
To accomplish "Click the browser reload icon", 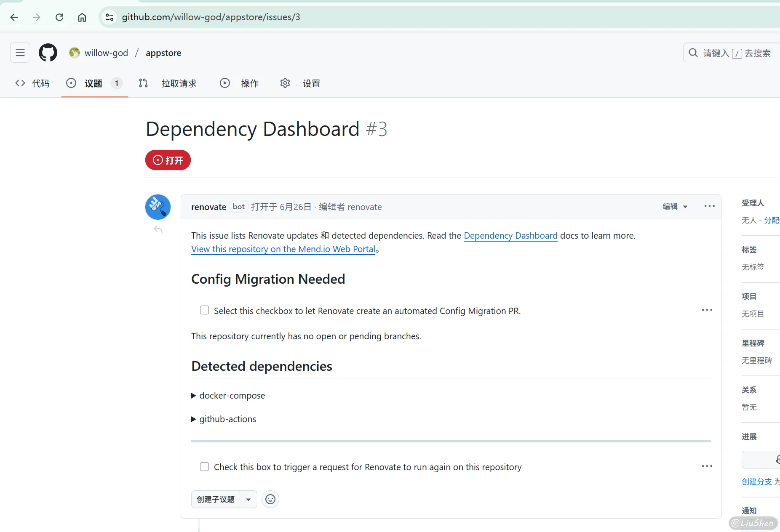I will coord(59,17).
